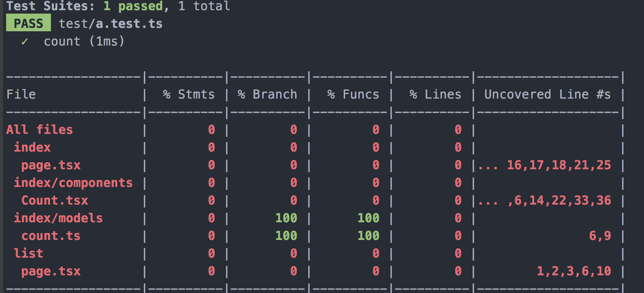Click the 'All files' row label
Screen dimensions: 644x293
40,130
